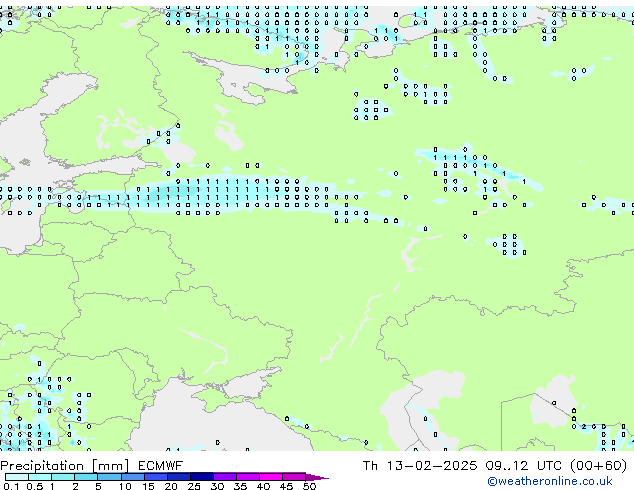Click the 25–30 mm dark navy legend box
This screenshot has height=490, width=634.
coord(201,477)
